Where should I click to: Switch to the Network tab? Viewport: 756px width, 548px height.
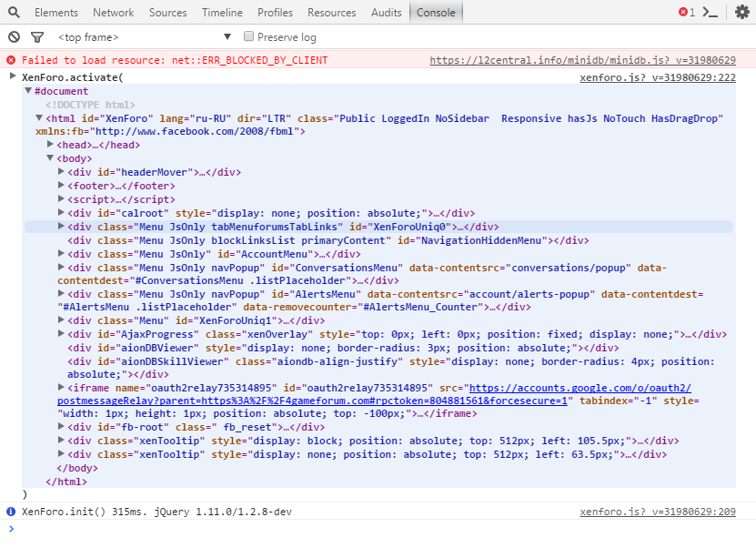114,13
